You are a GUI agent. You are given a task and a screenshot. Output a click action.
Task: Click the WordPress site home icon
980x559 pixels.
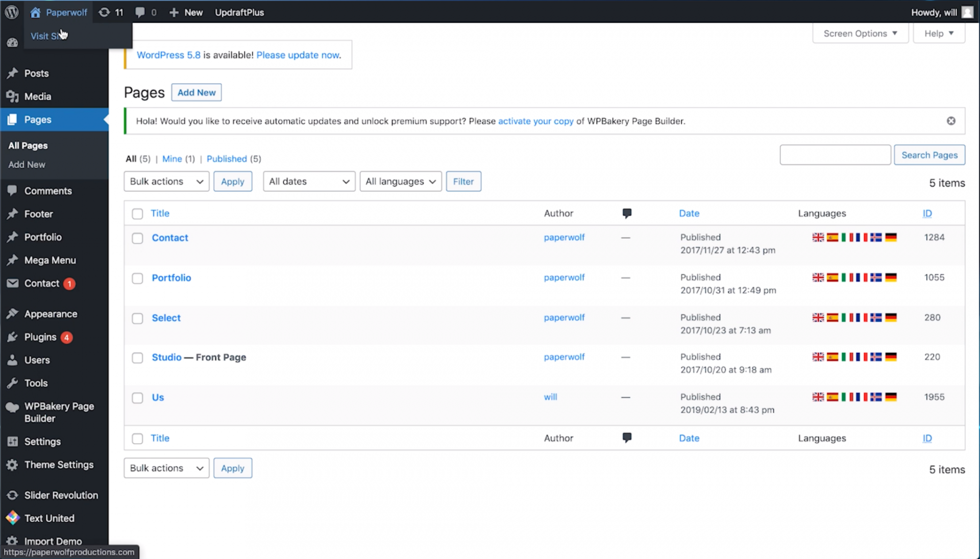coord(35,12)
